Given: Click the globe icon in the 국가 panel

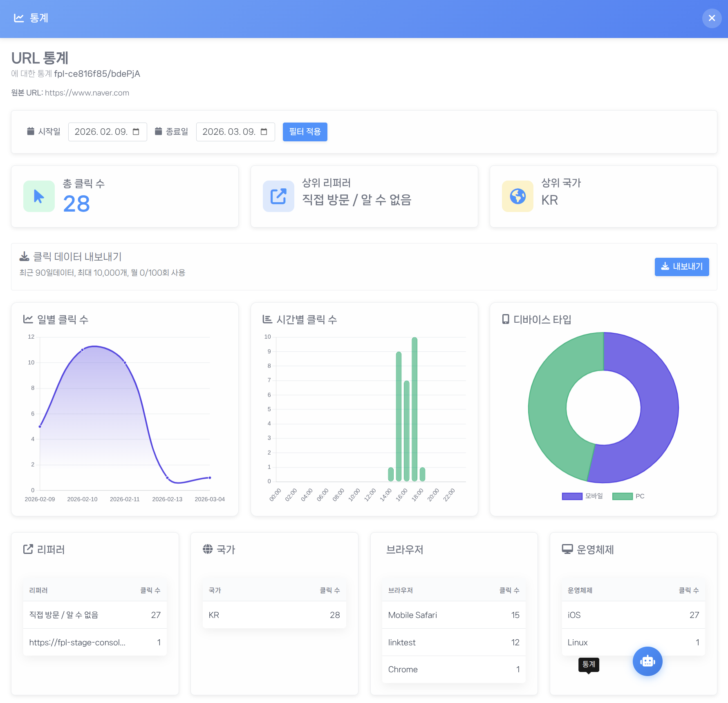Looking at the screenshot, I should pyautogui.click(x=207, y=549).
